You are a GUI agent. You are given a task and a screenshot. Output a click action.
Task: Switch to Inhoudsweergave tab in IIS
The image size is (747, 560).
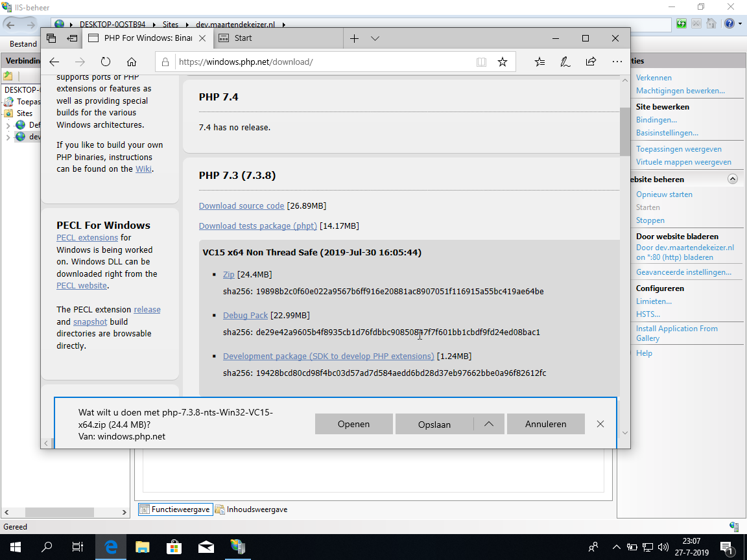pos(251,509)
